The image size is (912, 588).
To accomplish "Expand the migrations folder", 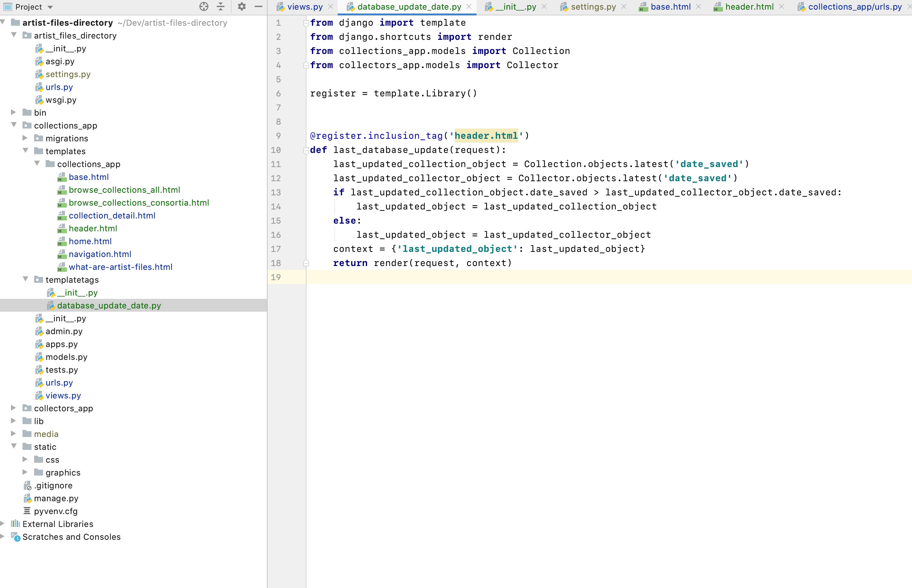I will point(25,138).
